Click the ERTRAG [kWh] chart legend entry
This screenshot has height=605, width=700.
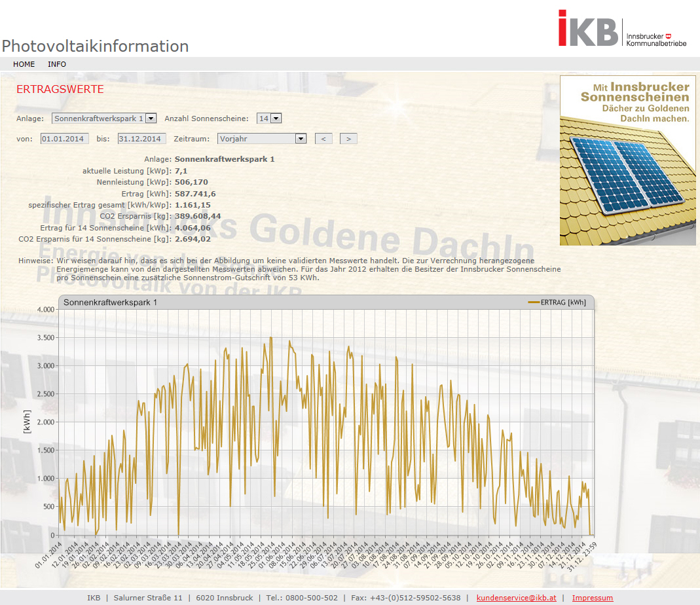click(x=557, y=302)
